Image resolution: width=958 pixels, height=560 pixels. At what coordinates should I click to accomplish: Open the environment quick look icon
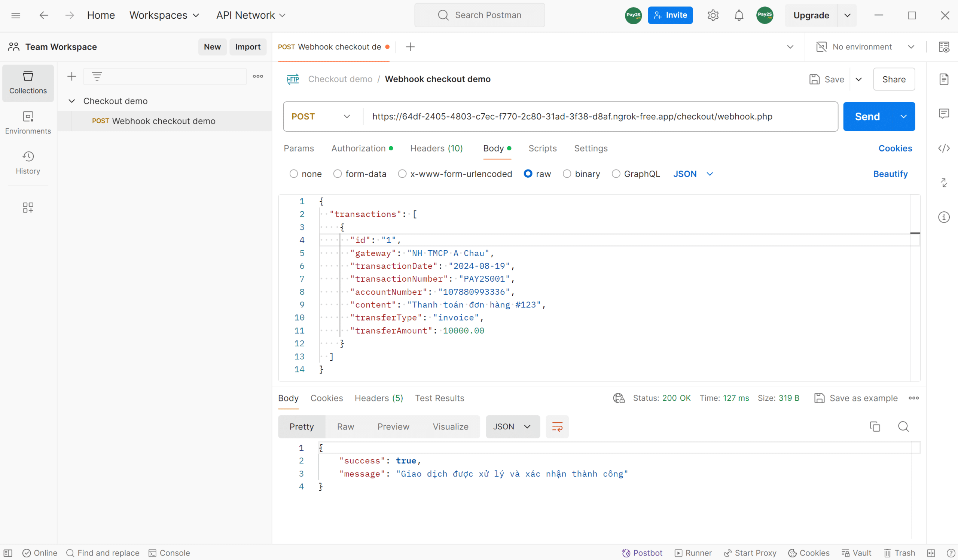click(x=944, y=47)
